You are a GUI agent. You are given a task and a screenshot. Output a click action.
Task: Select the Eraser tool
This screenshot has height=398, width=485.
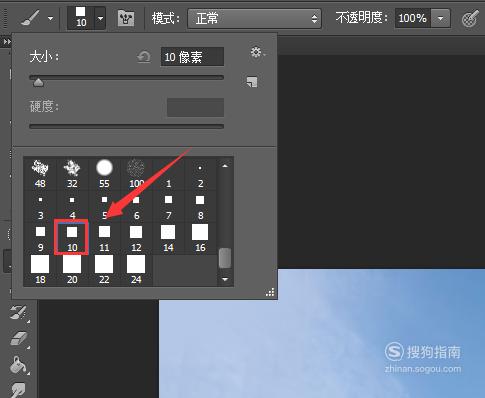click(19, 339)
